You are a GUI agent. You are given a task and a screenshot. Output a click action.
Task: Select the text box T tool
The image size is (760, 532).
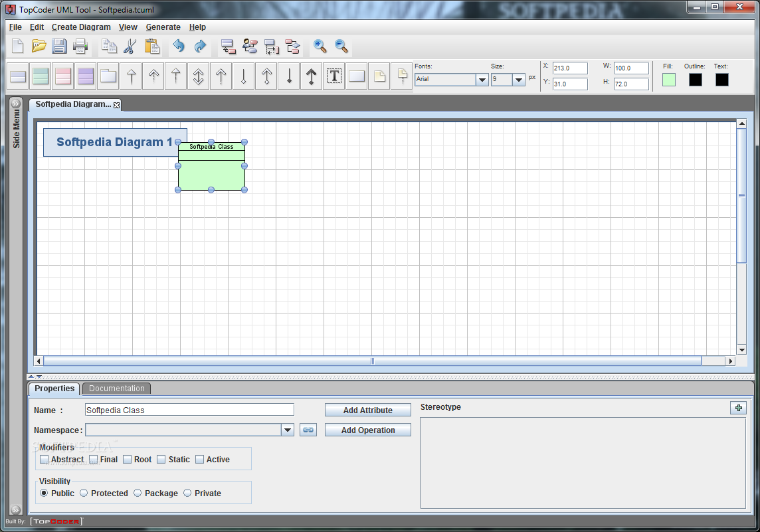[x=334, y=76]
